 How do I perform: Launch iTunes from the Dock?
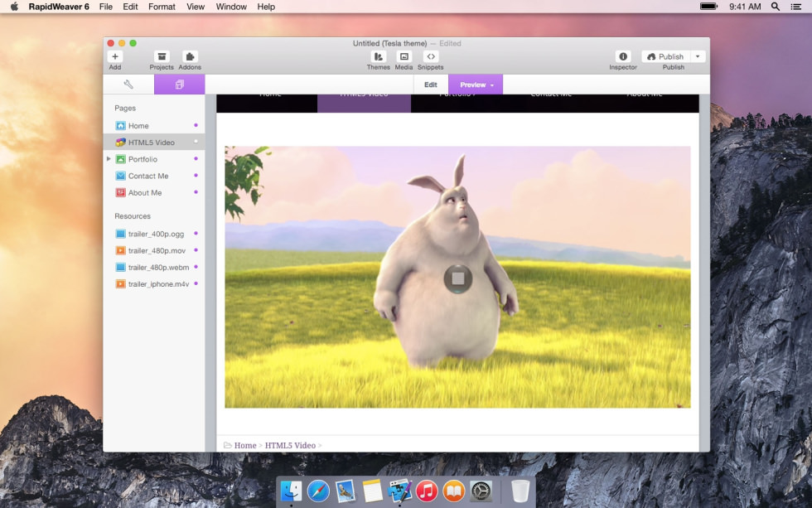(427, 491)
